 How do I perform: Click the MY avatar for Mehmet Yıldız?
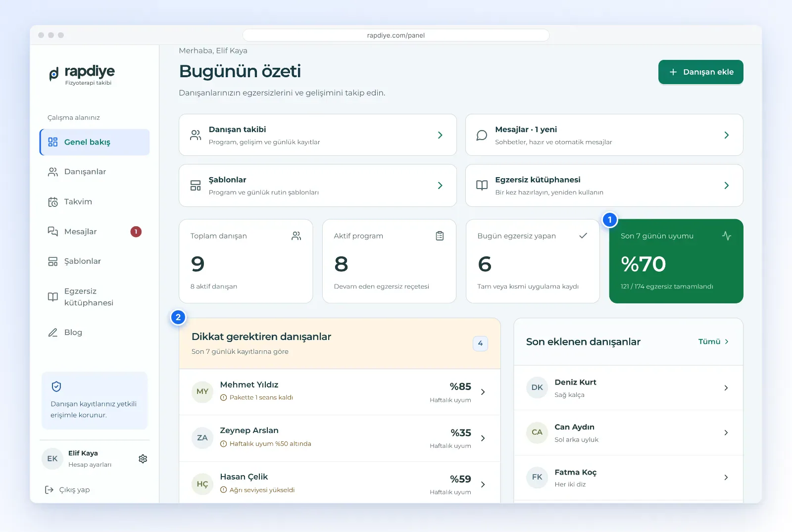click(x=202, y=391)
